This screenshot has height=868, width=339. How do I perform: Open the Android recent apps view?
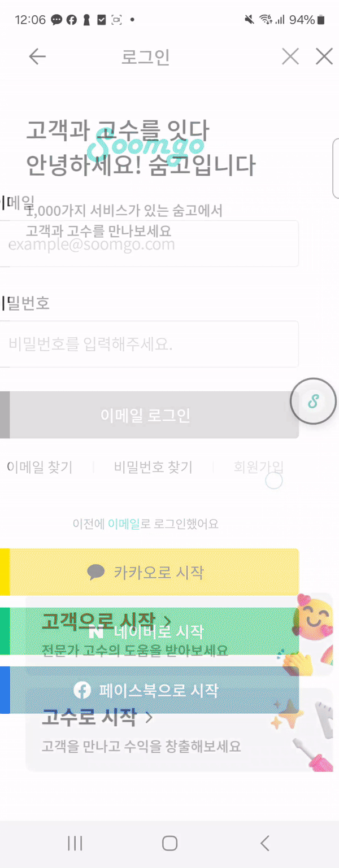click(x=75, y=843)
